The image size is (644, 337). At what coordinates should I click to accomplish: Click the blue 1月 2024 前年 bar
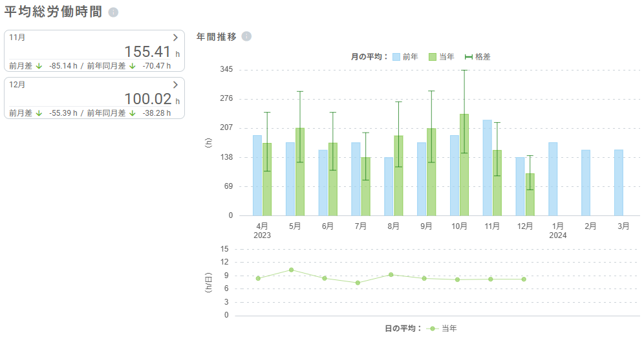click(553, 179)
